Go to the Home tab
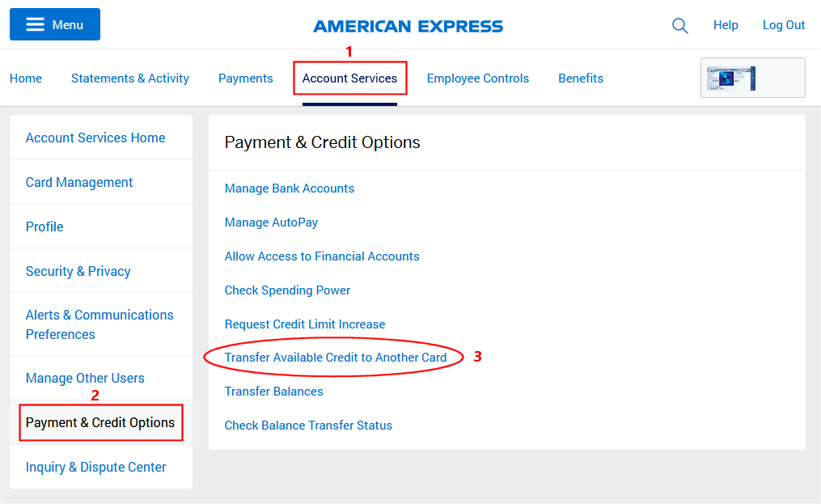The height and width of the screenshot is (504, 821). 26,78
